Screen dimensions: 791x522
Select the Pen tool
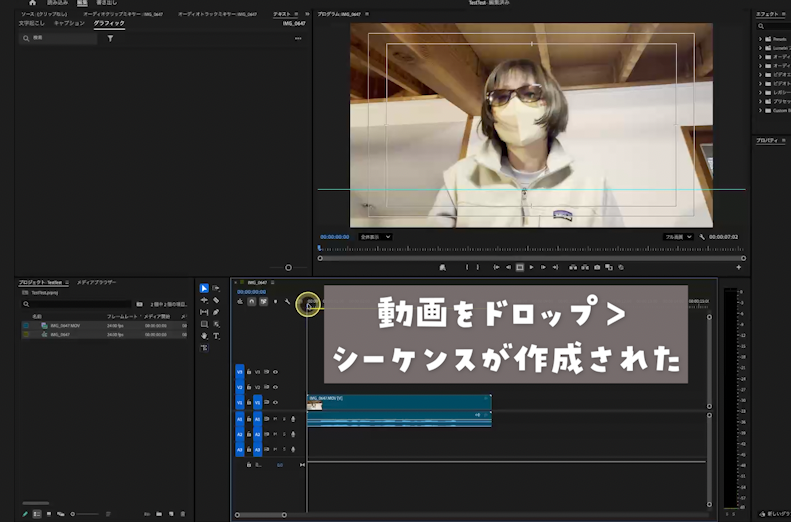click(x=216, y=312)
